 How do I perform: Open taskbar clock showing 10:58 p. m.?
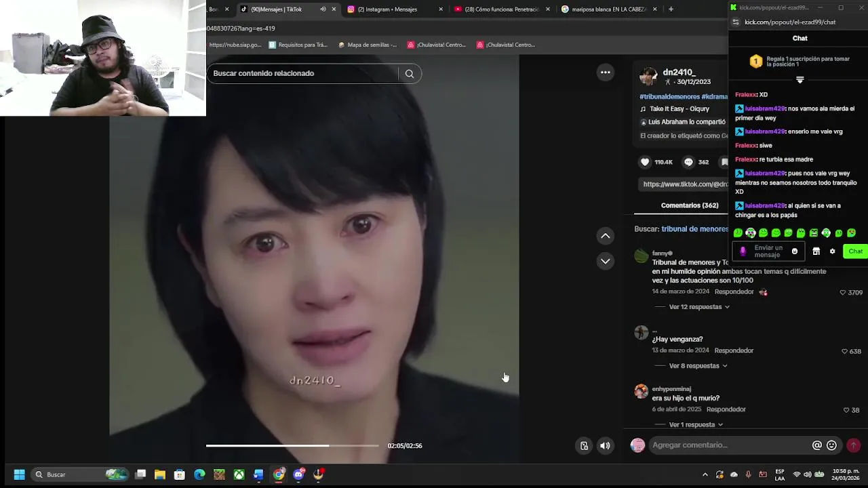(x=845, y=474)
